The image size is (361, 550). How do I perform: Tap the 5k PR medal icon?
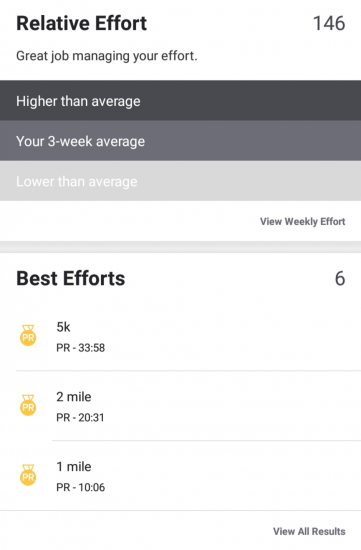pyautogui.click(x=28, y=335)
